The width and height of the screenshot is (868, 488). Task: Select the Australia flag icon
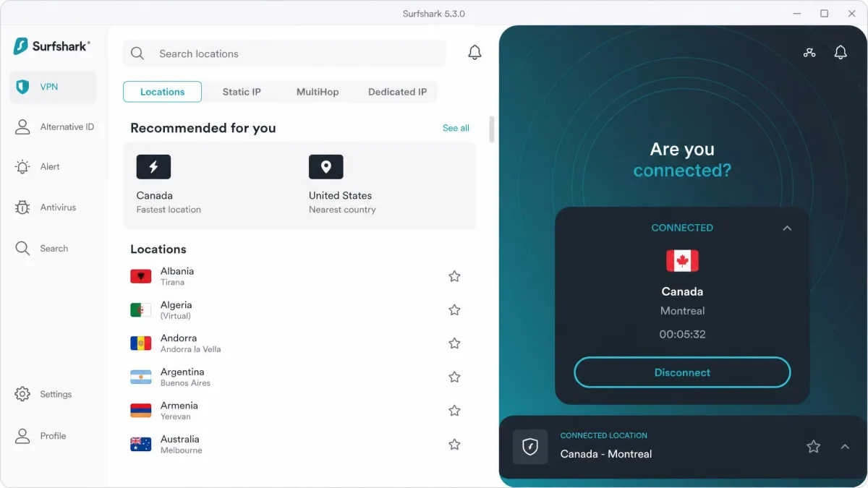(140, 444)
